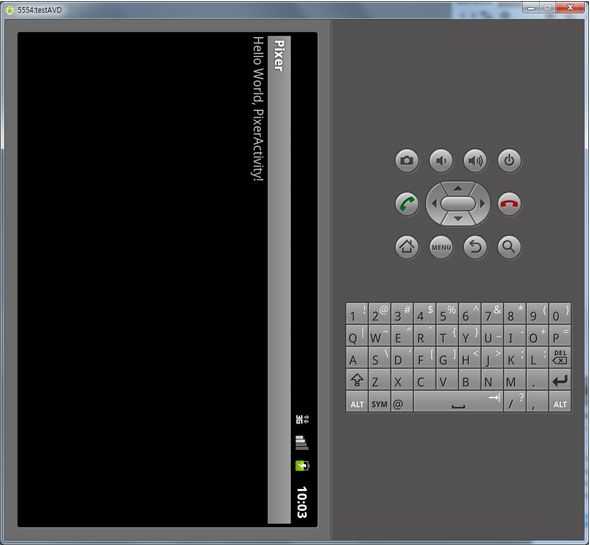Click the Q key
590x545 pixels.
coord(357,335)
